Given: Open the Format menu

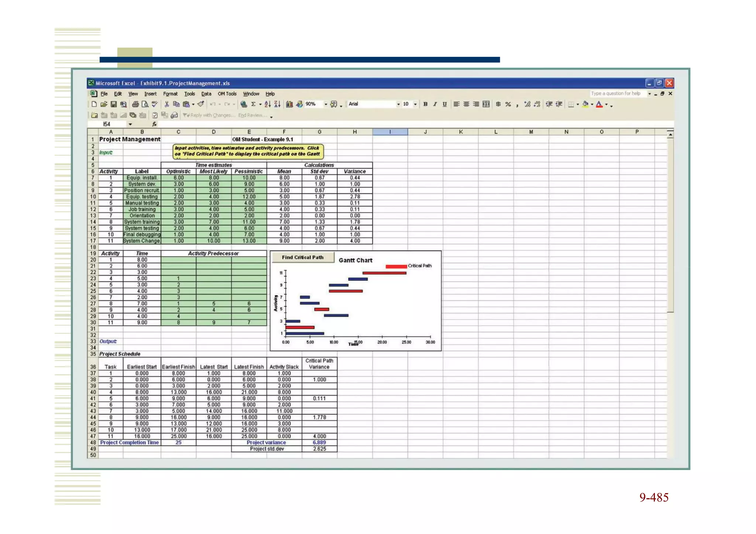Looking at the screenshot, I should pyautogui.click(x=170, y=94).
